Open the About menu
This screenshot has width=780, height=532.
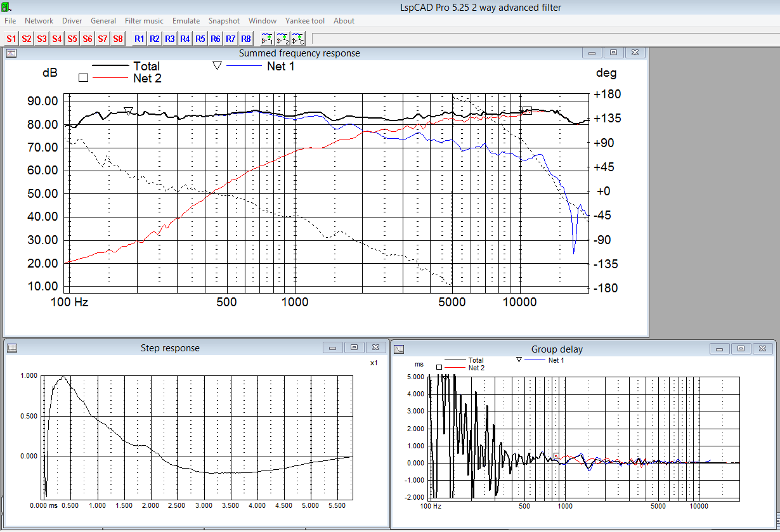(344, 21)
